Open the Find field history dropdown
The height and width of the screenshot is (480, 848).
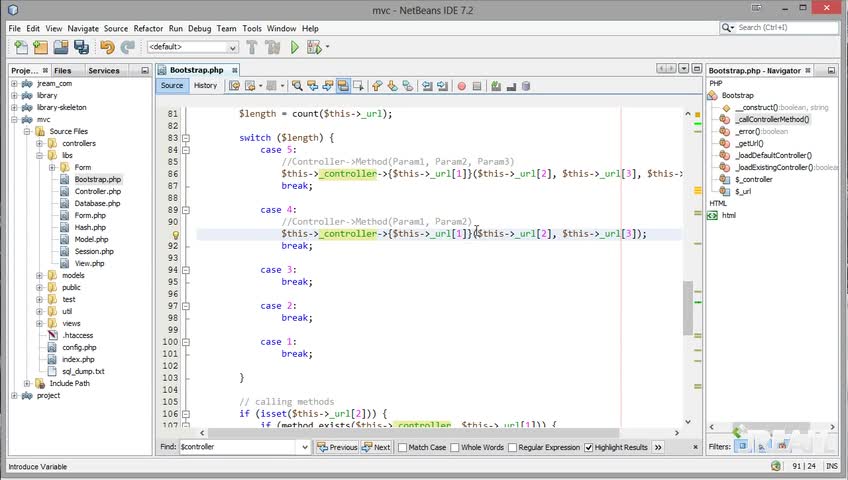[x=304, y=447]
